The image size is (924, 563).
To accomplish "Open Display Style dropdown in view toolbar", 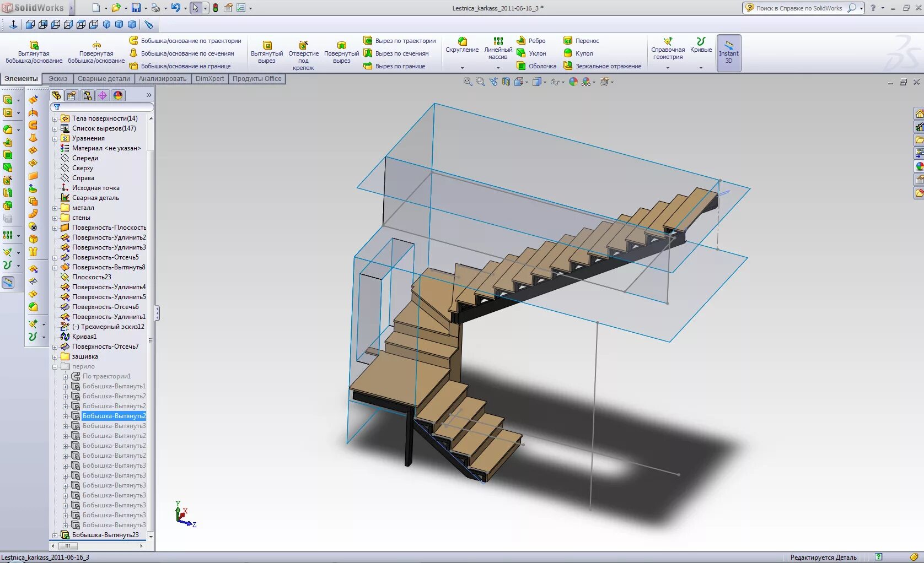I will 545,82.
